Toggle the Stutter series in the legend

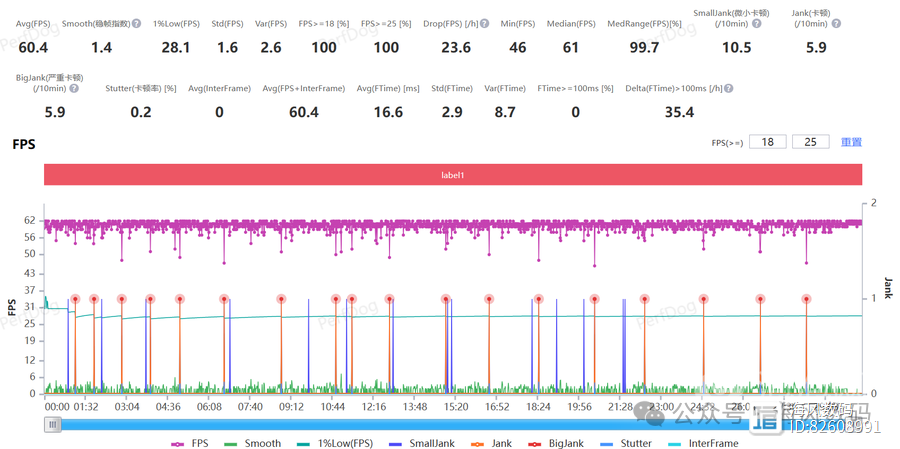(x=624, y=443)
